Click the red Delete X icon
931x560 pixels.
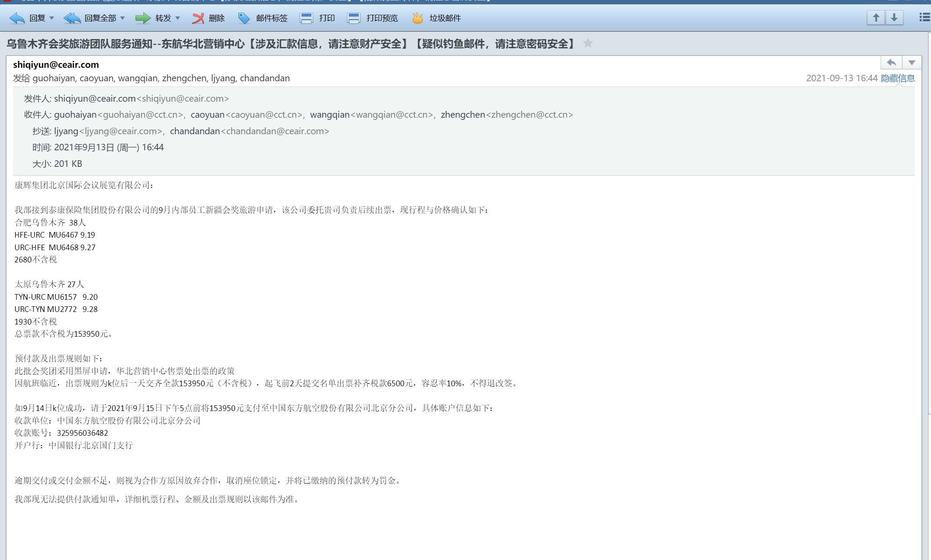click(x=198, y=18)
